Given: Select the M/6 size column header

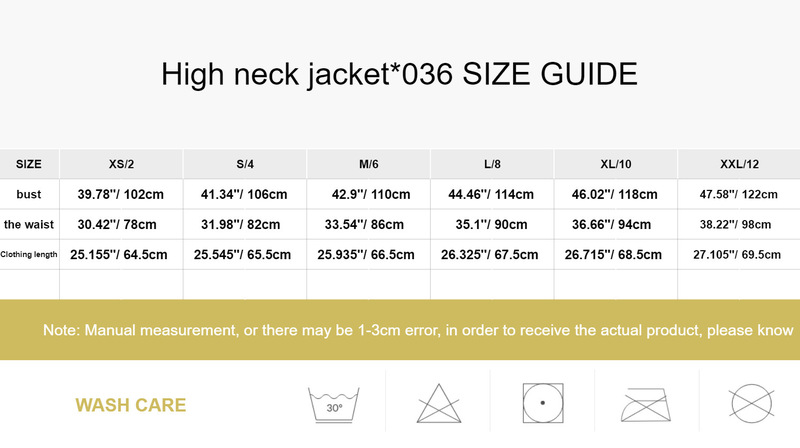Looking at the screenshot, I should pos(369,164).
